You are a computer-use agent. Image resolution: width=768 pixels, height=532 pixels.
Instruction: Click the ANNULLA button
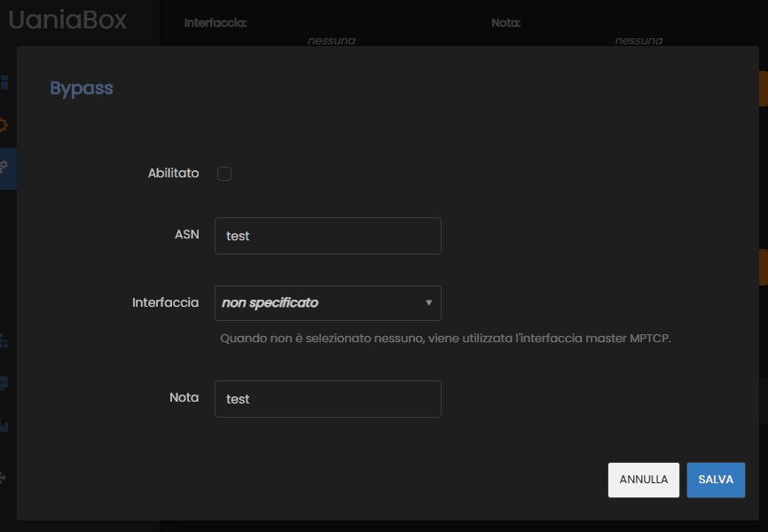(644, 480)
